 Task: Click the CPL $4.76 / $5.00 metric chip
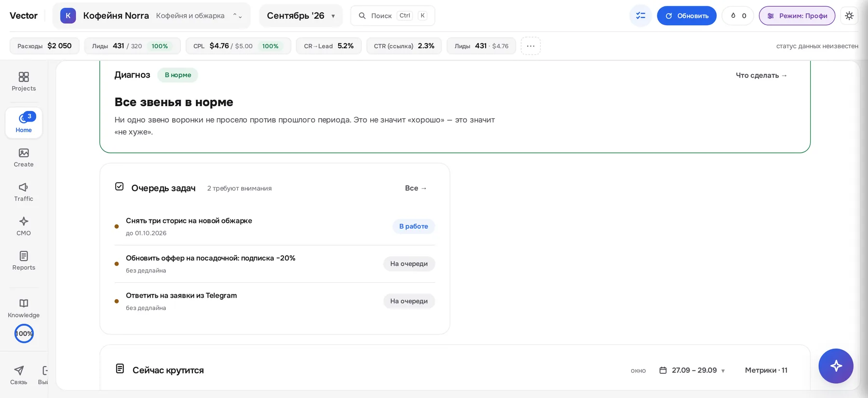pos(238,46)
